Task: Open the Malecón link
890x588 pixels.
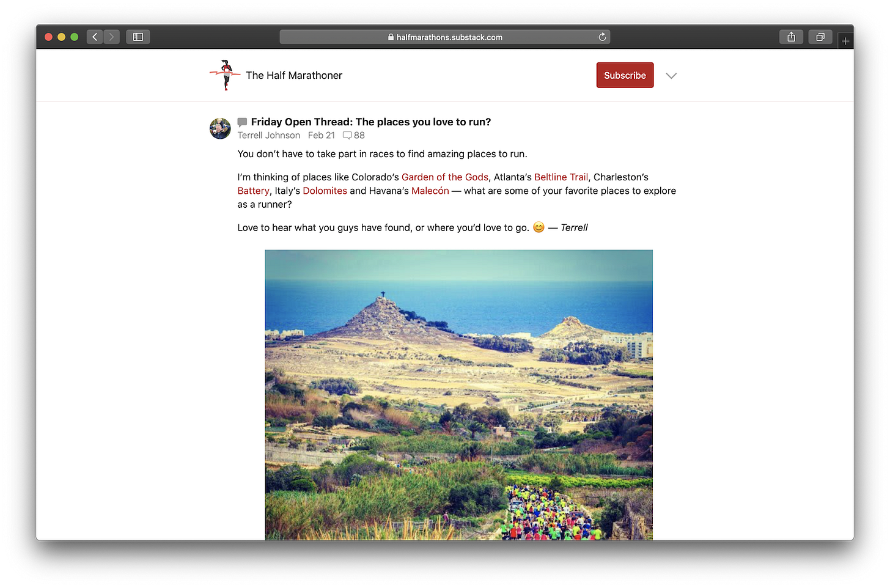Action: click(430, 191)
